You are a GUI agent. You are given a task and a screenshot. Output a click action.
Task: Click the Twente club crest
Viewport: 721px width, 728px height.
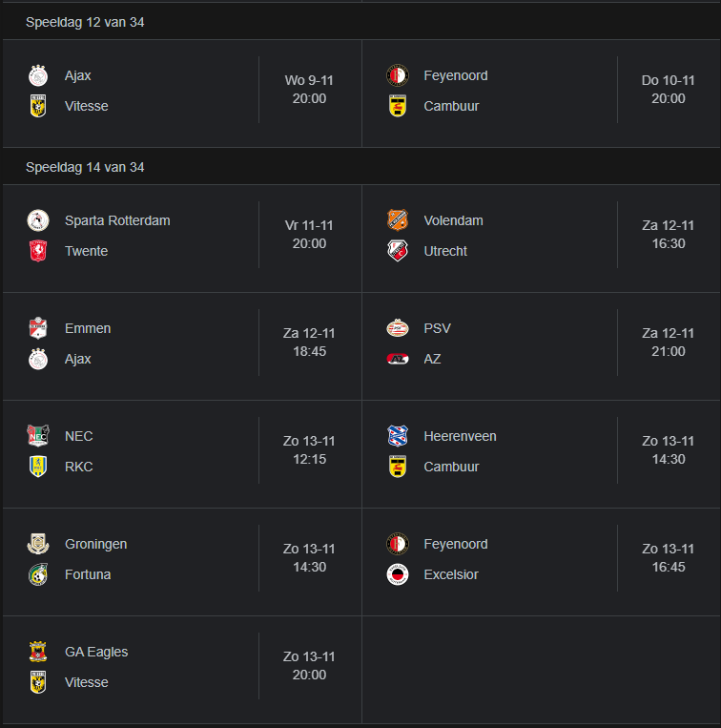38,251
